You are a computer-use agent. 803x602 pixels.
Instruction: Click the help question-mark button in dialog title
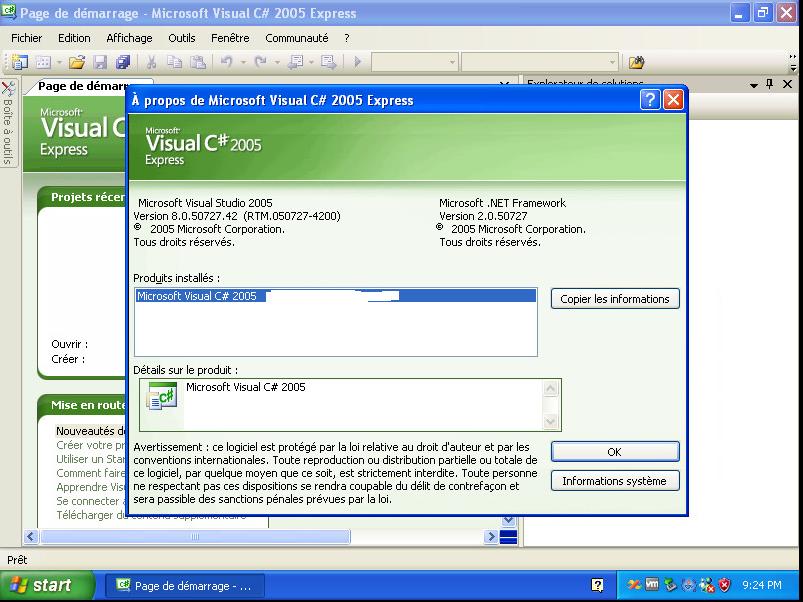coord(650,99)
